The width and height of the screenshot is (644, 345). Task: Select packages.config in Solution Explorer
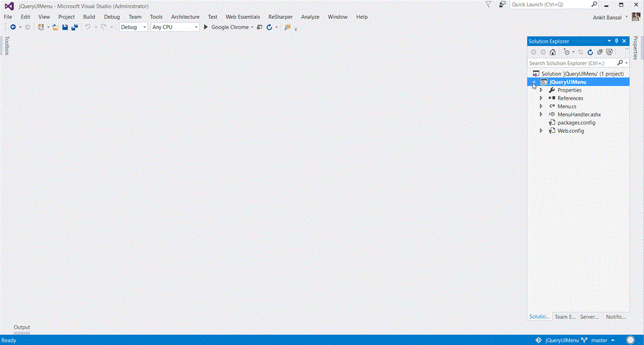click(x=576, y=123)
